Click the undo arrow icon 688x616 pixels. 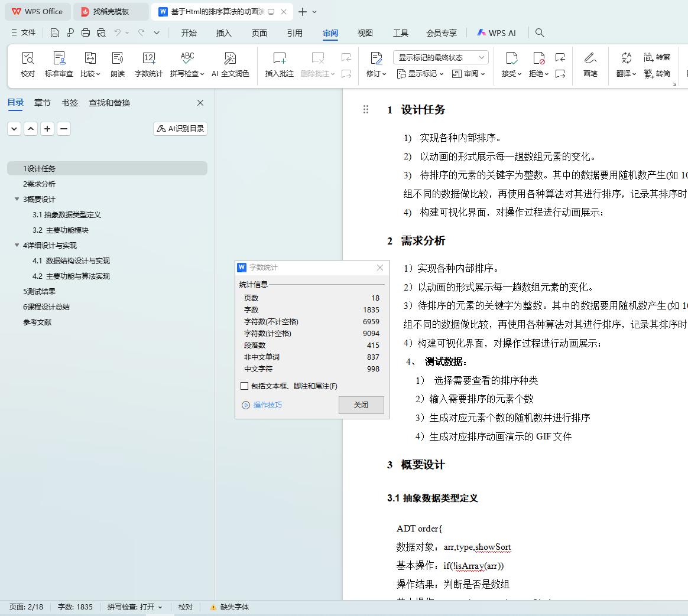coord(117,32)
